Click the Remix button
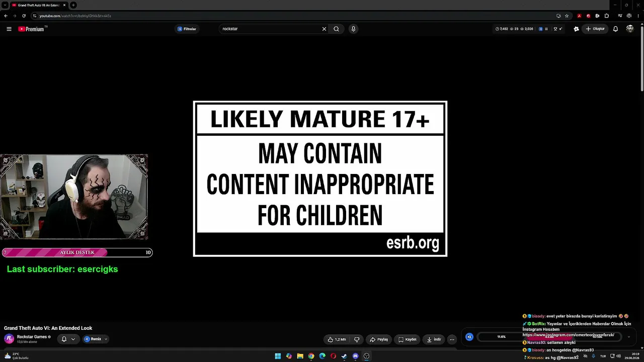The image size is (644, 362). point(93,339)
